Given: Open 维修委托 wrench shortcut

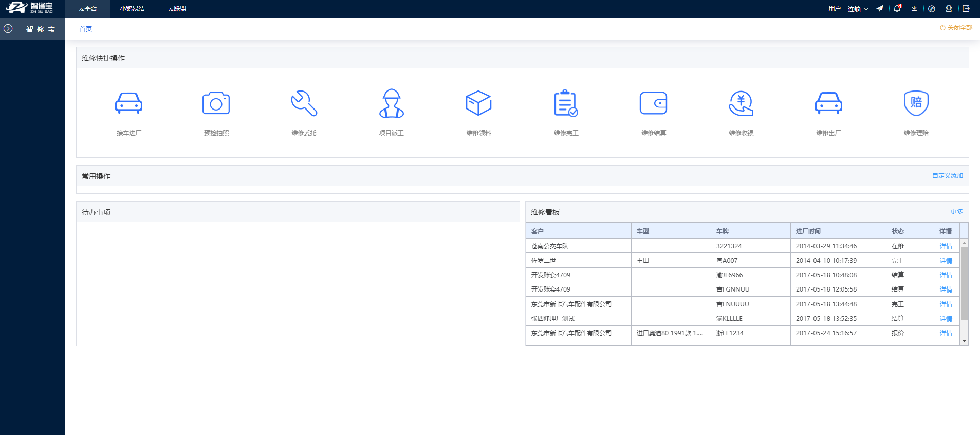Looking at the screenshot, I should coord(304,103).
